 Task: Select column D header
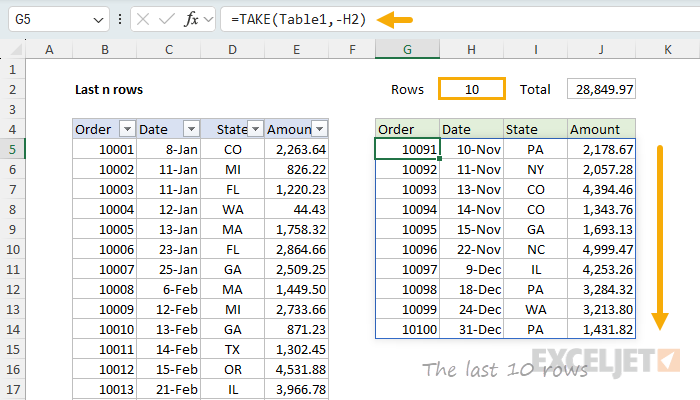233,50
